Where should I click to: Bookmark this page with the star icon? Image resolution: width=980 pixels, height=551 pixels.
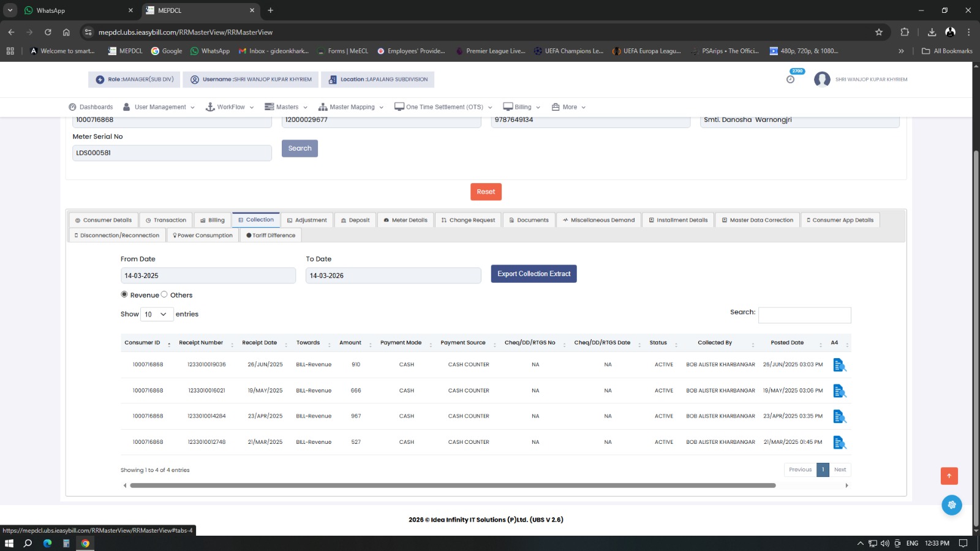tap(879, 32)
